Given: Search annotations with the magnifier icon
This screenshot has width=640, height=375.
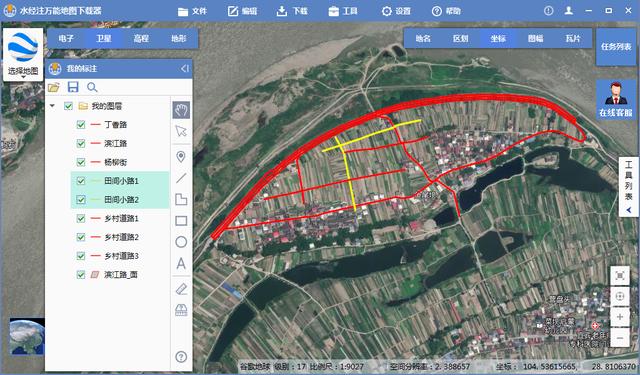Looking at the screenshot, I should (x=92, y=87).
